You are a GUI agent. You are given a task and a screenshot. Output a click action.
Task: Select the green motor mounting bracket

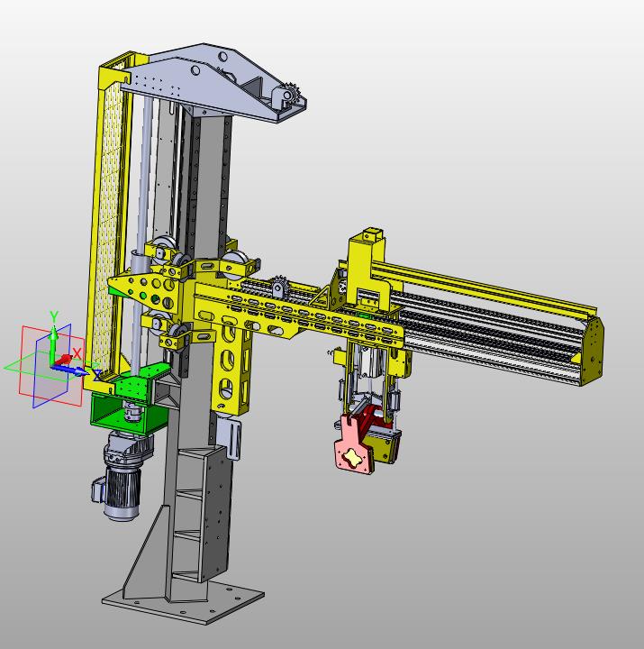(131, 399)
